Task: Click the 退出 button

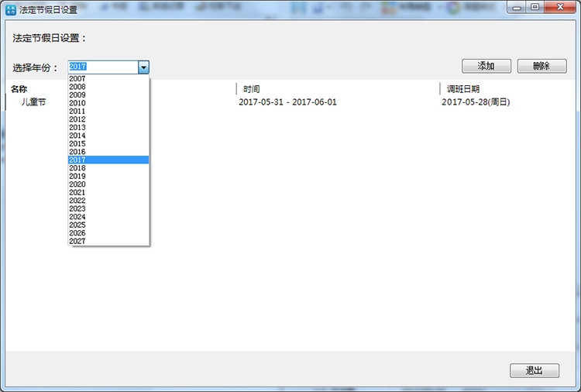Action: click(x=534, y=370)
